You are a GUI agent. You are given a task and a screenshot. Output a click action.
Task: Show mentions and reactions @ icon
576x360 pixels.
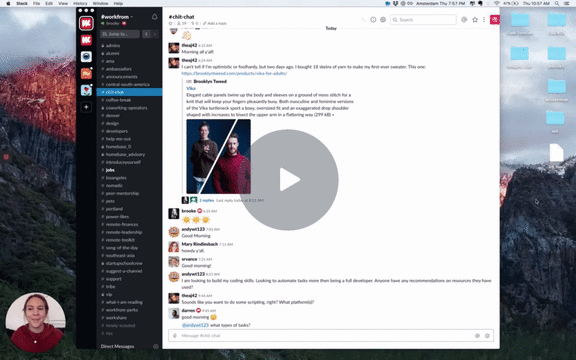point(464,19)
